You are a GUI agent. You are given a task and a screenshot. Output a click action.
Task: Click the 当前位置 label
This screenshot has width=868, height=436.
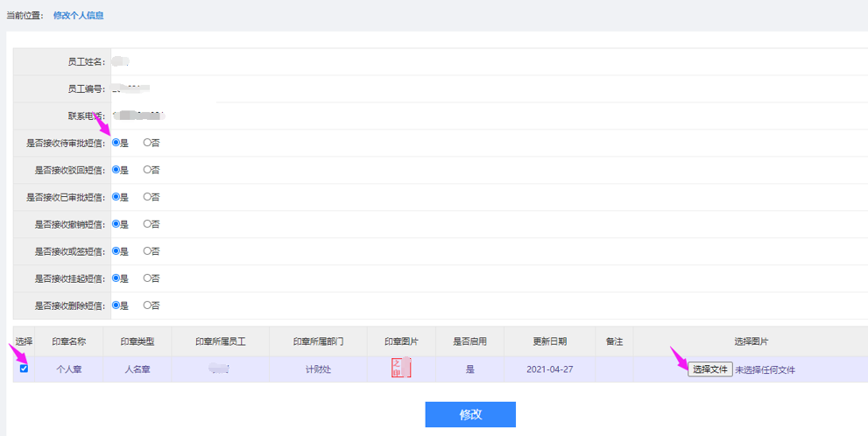click(25, 16)
